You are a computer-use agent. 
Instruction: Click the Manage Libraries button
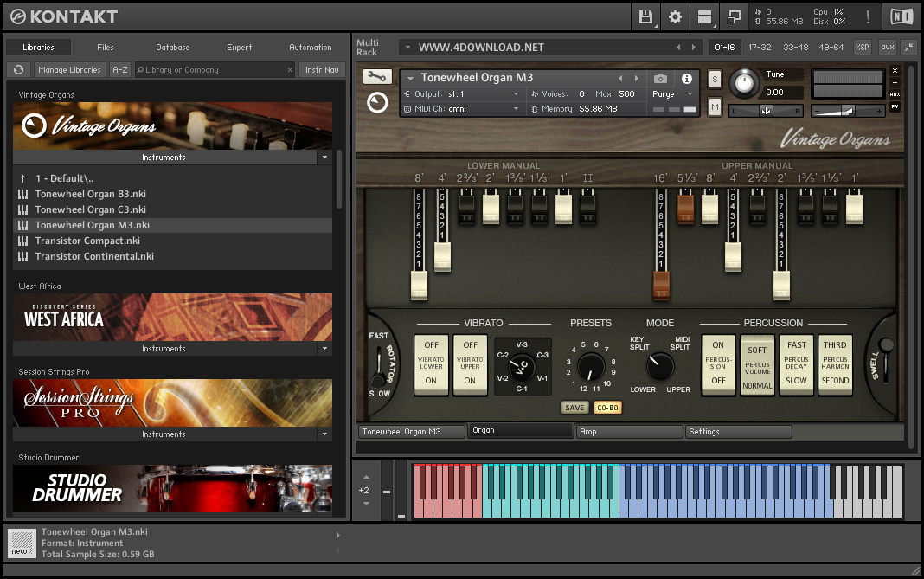[69, 70]
